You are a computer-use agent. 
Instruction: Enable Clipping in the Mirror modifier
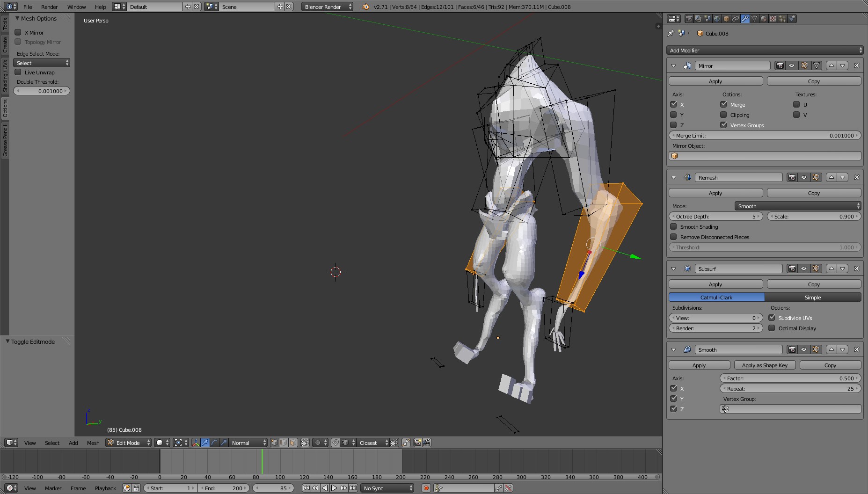click(x=723, y=115)
